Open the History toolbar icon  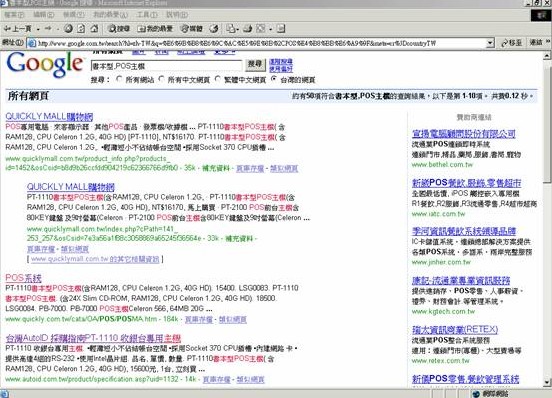214,29
